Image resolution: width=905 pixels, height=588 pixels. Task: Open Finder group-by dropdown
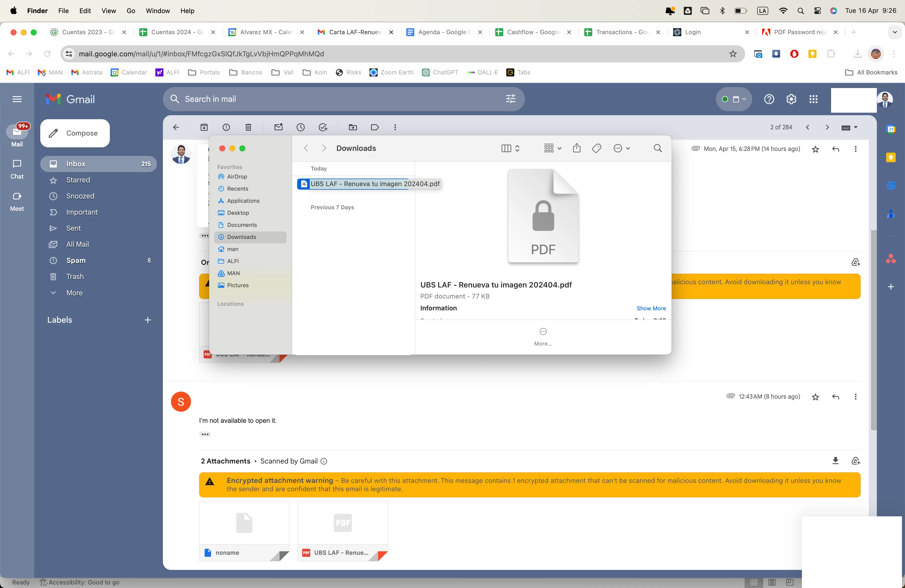552,148
